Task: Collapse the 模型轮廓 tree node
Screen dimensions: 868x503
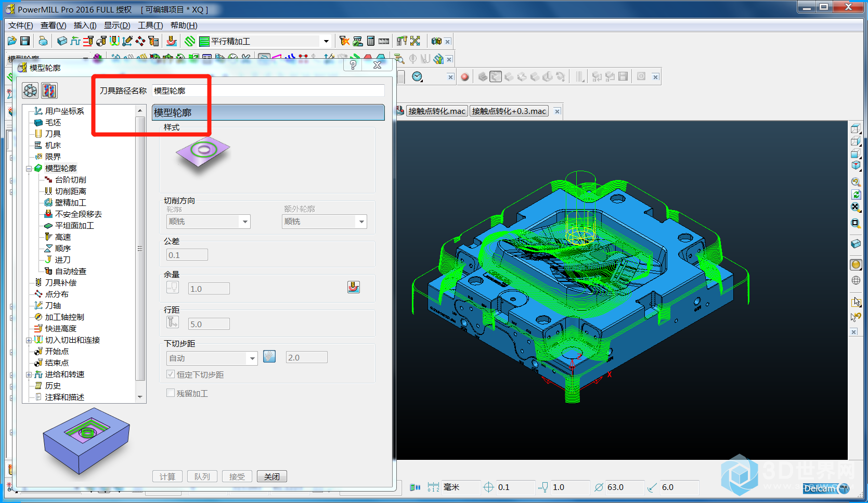Action: coord(29,169)
